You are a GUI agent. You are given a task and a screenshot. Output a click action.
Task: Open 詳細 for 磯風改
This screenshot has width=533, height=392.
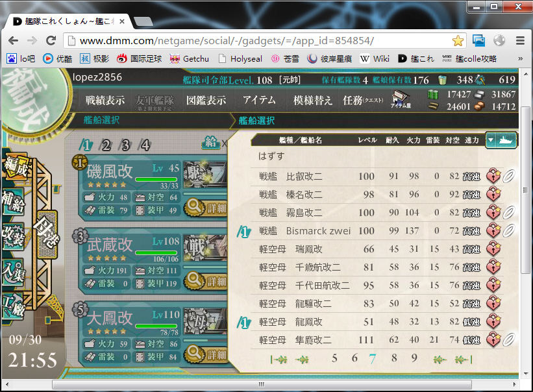point(206,208)
